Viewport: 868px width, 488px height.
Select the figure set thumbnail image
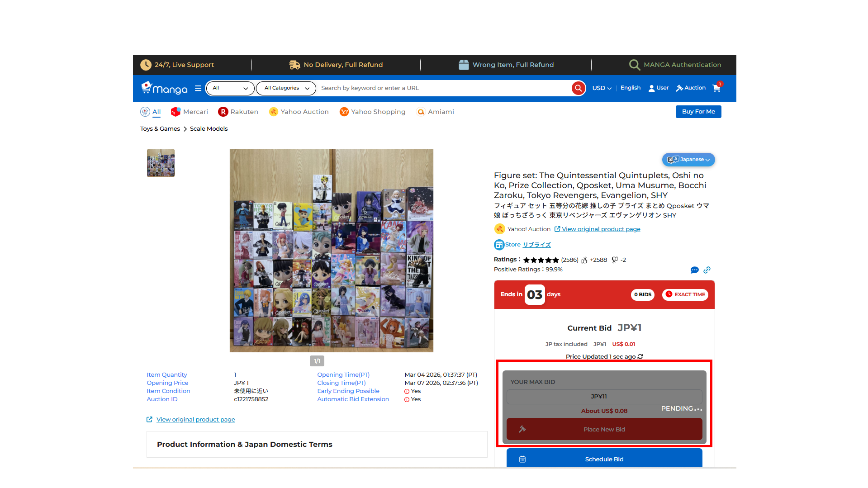pyautogui.click(x=161, y=163)
